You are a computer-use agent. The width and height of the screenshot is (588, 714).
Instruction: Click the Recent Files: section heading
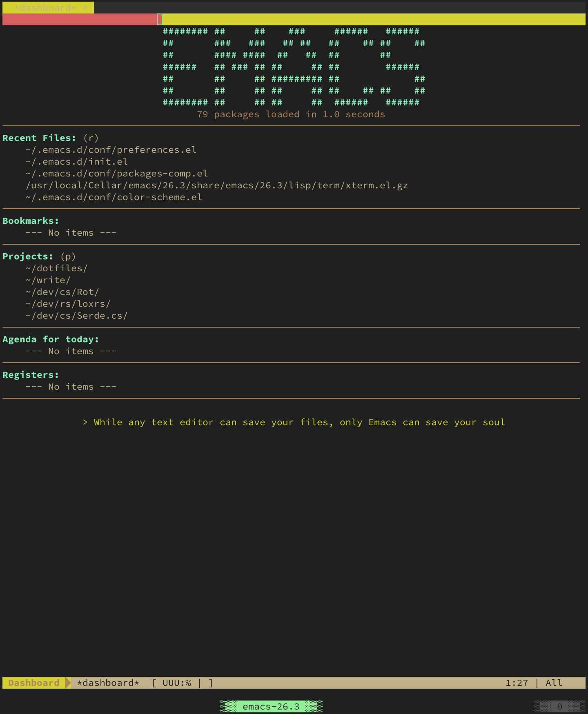tap(39, 138)
